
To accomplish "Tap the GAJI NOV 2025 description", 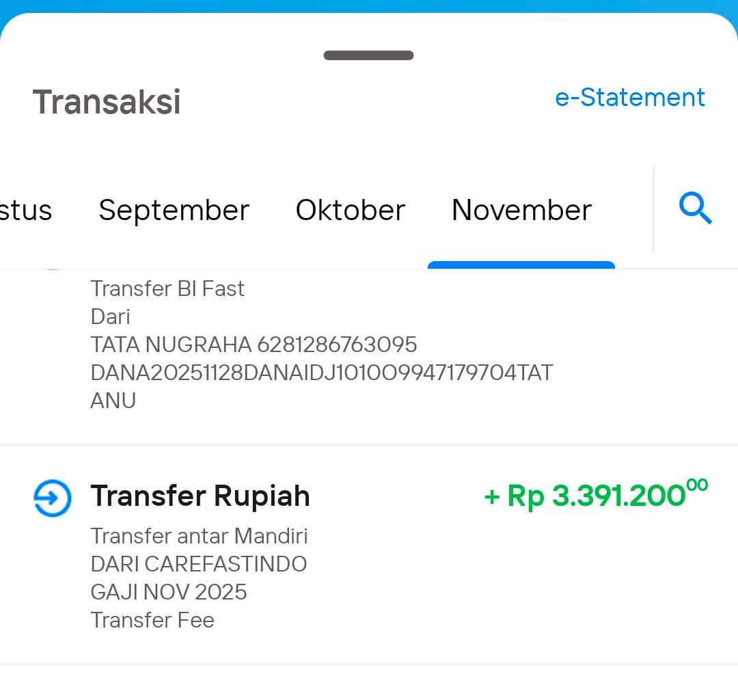I will tap(168, 592).
